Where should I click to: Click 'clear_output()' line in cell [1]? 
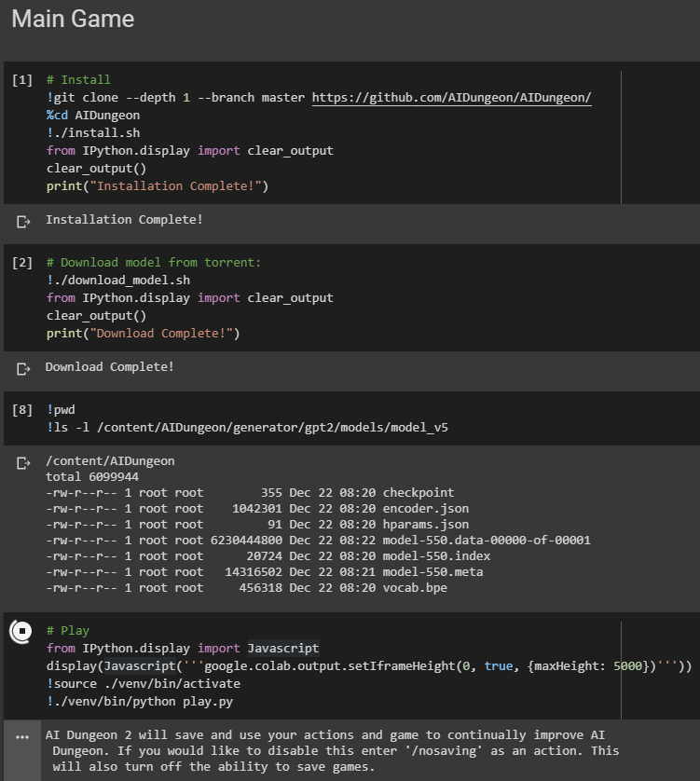click(97, 169)
